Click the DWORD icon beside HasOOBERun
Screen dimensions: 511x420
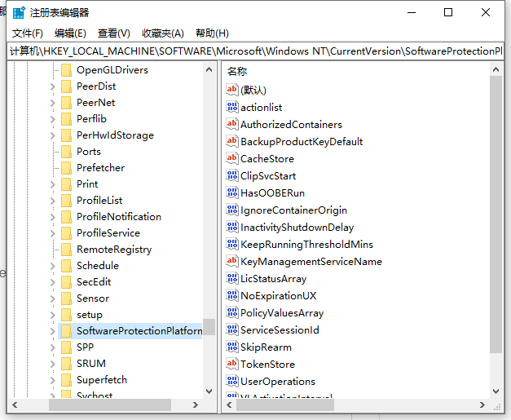(232, 192)
